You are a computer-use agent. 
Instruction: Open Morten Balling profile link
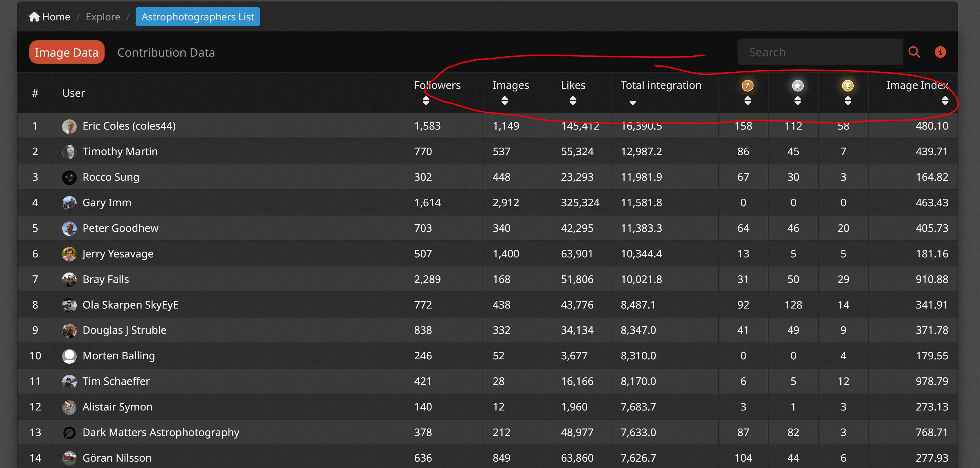pyautogui.click(x=118, y=355)
